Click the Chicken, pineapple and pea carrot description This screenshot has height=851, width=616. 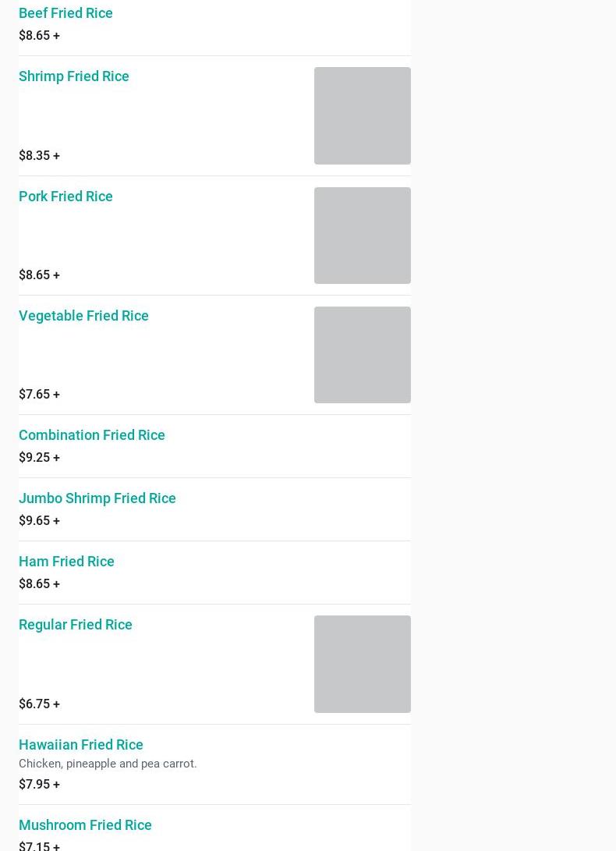(108, 764)
